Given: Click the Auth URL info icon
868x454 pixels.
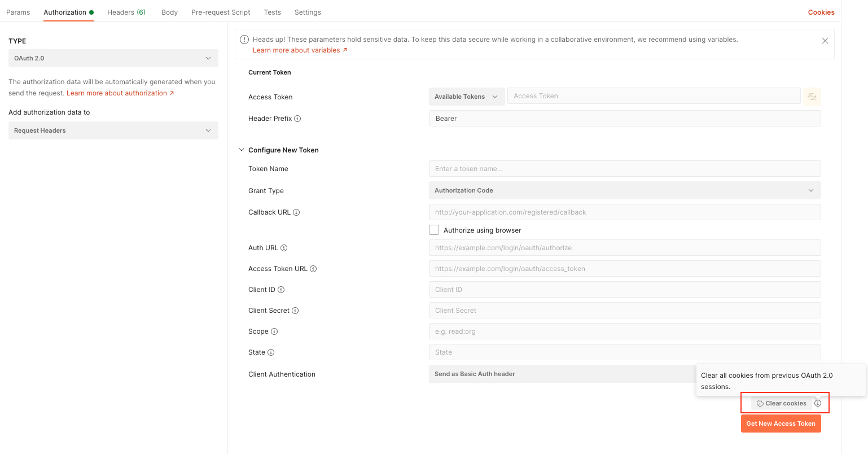Looking at the screenshot, I should (x=284, y=247).
